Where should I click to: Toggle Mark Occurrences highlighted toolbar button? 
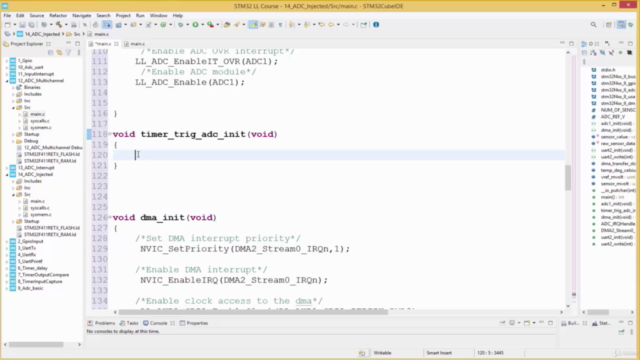pyautogui.click(x=253, y=25)
